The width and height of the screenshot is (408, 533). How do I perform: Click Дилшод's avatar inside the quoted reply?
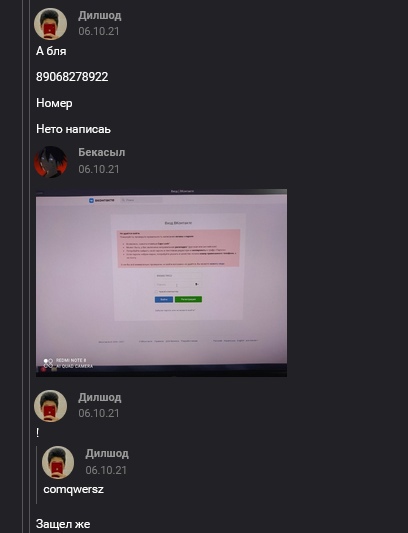58,462
